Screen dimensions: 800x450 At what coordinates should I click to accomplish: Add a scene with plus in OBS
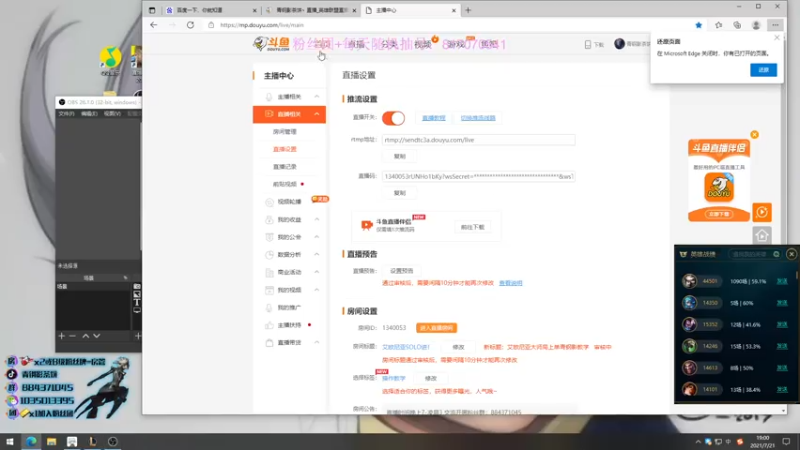(62, 336)
